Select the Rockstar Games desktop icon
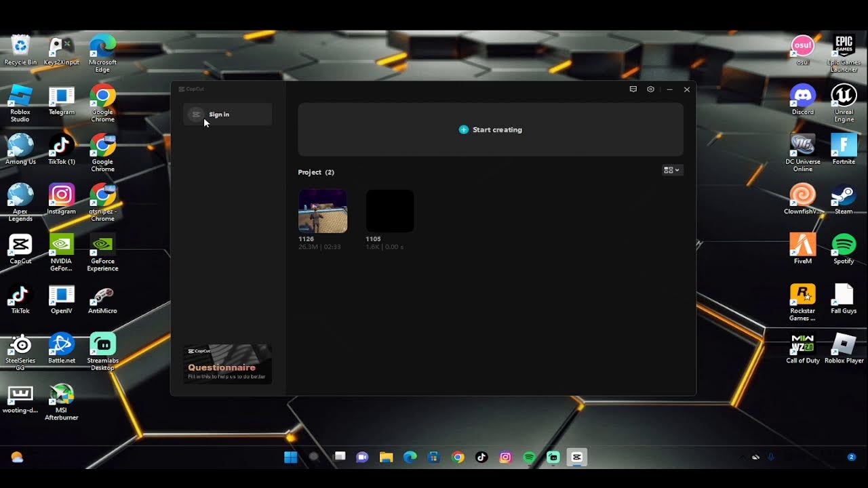 pos(803,302)
